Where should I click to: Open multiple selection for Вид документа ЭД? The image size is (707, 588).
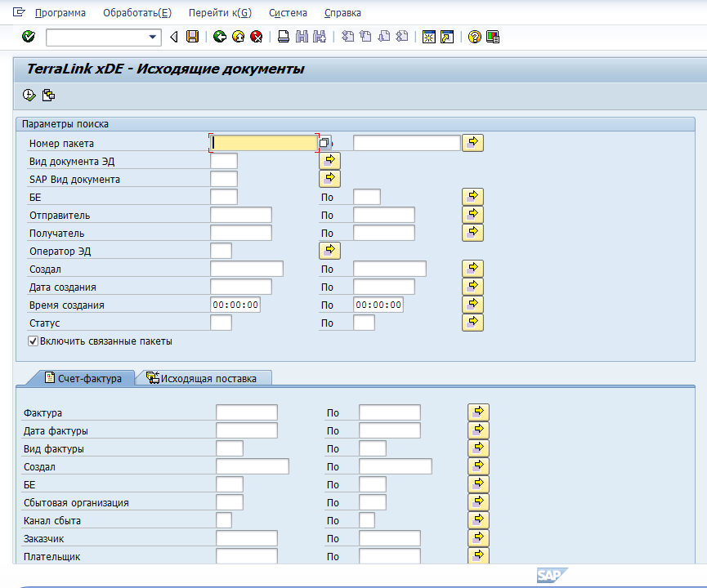point(329,161)
